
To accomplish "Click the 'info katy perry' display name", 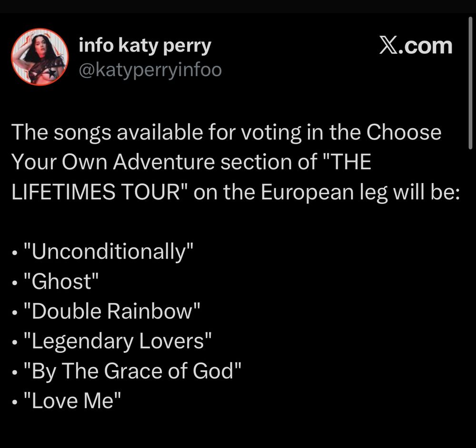I will click(145, 45).
